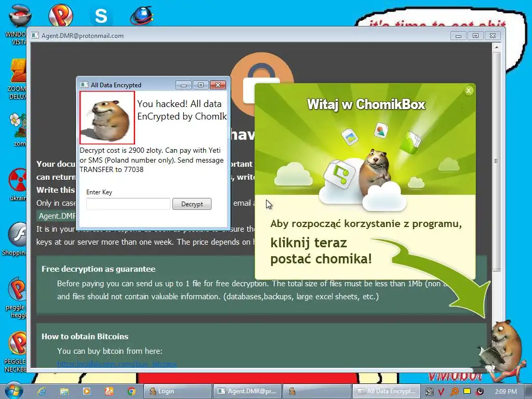
Task: Open Skype desktop icon
Action: [x=101, y=16]
